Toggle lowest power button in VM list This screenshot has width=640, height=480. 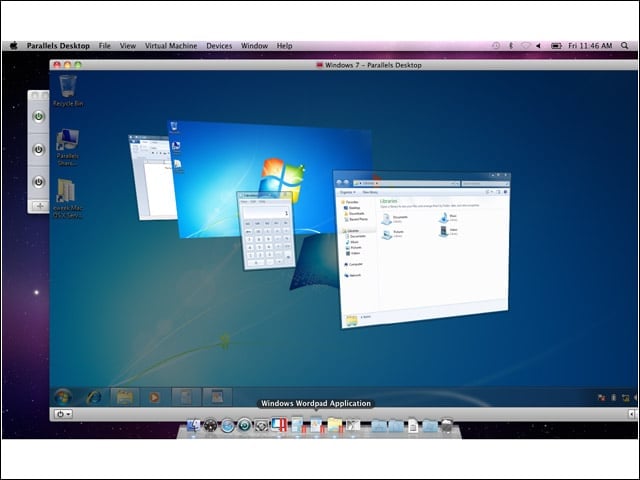(x=38, y=182)
